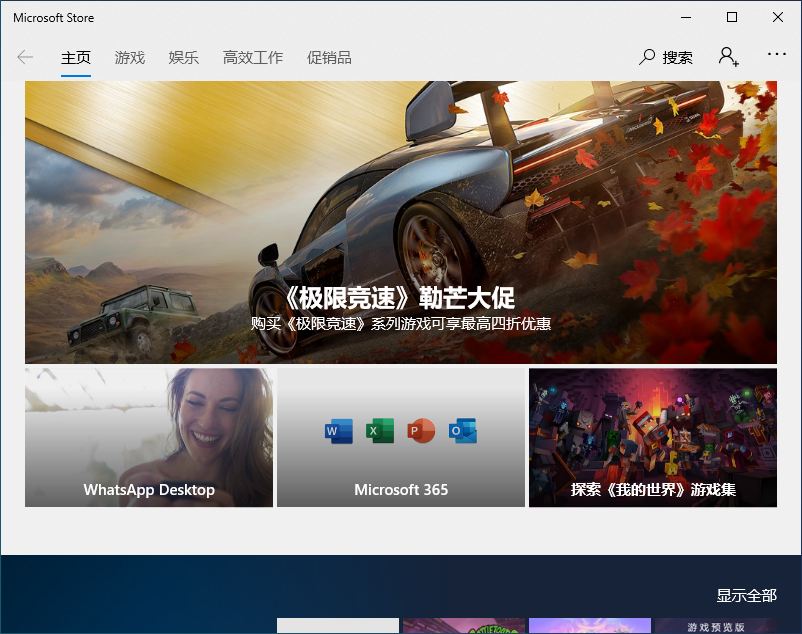The image size is (802, 634).
Task: Click 显示全部 link
Action: [746, 596]
